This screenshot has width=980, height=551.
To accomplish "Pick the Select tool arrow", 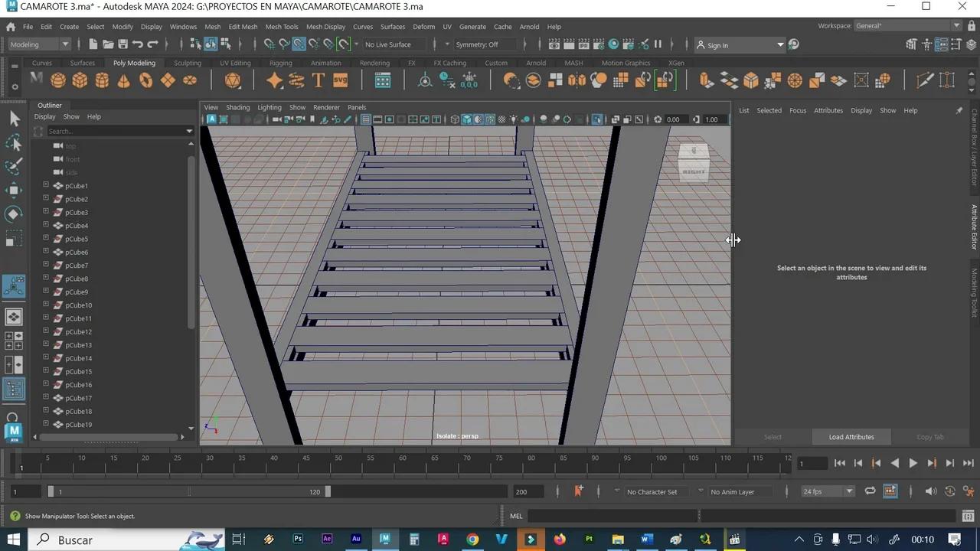I will click(x=14, y=118).
